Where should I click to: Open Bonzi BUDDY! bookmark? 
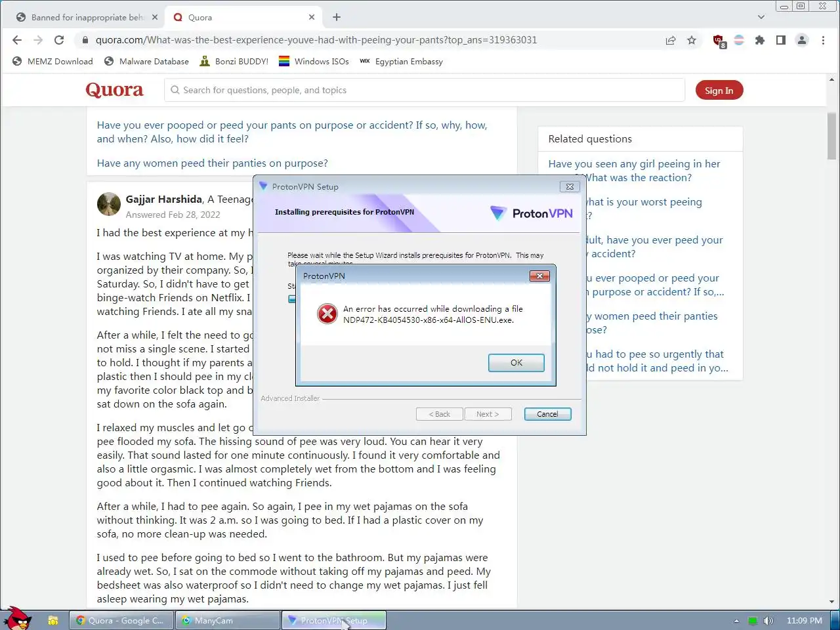click(234, 62)
